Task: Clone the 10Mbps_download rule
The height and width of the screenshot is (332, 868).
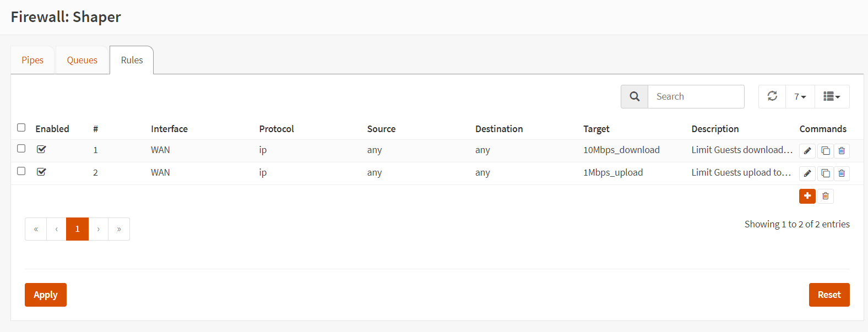Action: click(825, 151)
